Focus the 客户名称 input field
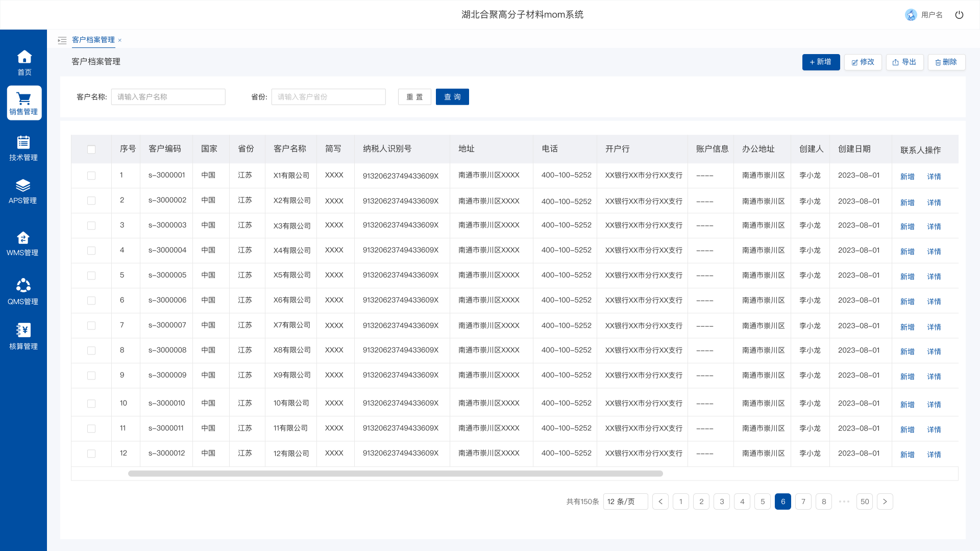This screenshot has width=980, height=551. pos(168,97)
